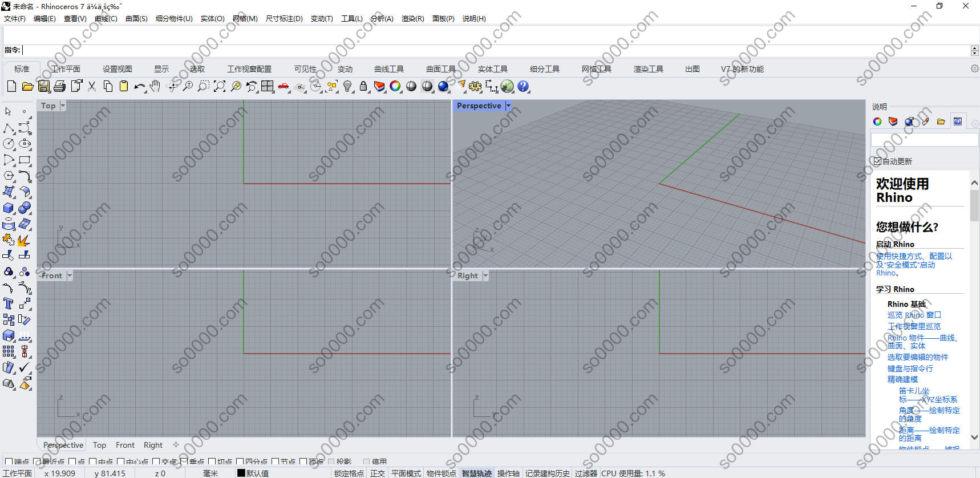
Task: Select the Circle tool in left sidebar
Action: click(8, 144)
